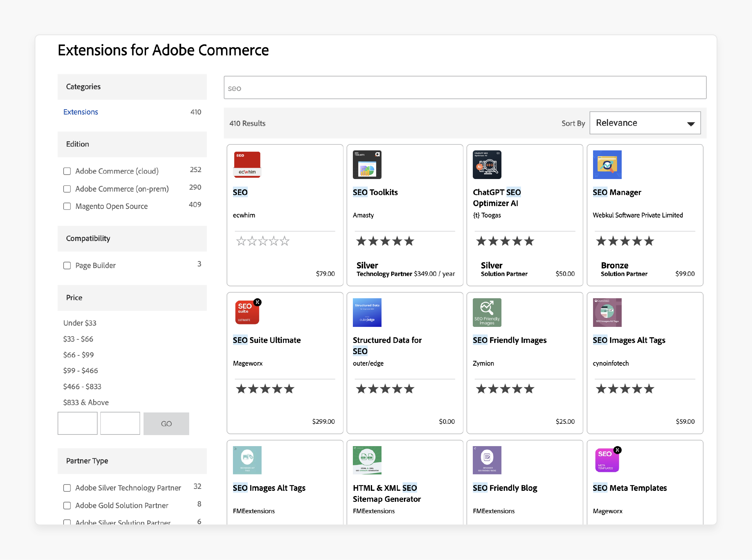The width and height of the screenshot is (752, 560).
Task: Toggle Page Builder compatibility filter
Action: [67, 265]
